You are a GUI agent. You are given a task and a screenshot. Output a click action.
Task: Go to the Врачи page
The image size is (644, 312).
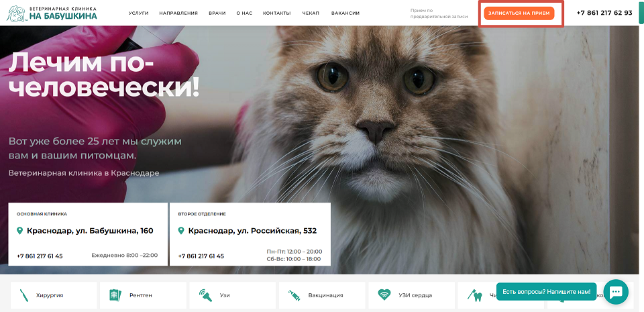pyautogui.click(x=217, y=13)
